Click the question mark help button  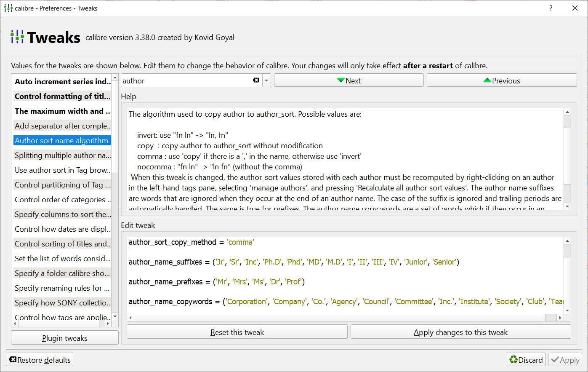click(x=551, y=8)
